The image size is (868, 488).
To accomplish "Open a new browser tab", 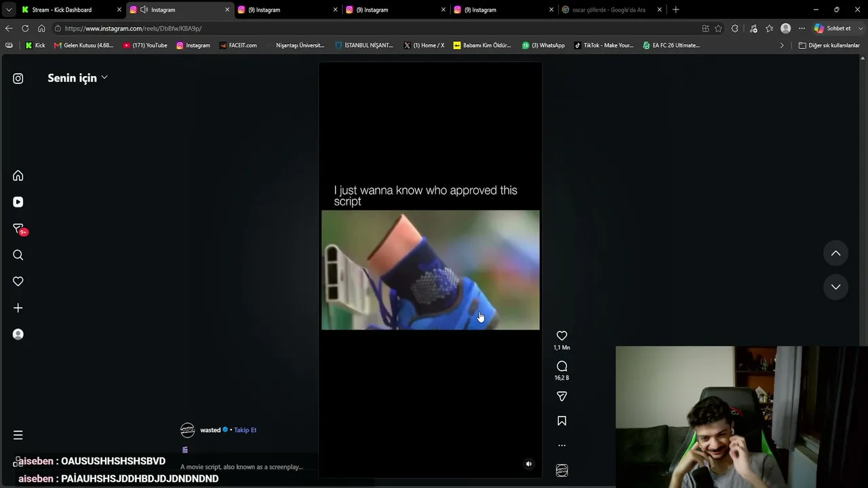I will (675, 10).
